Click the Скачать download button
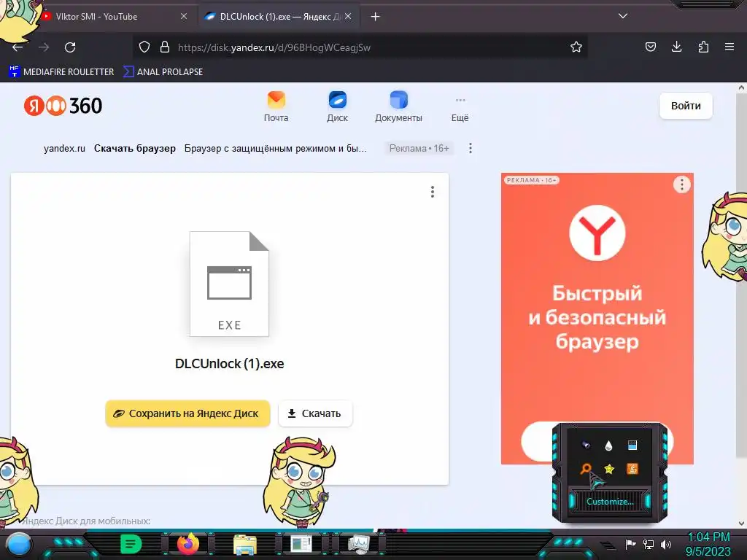 (x=315, y=413)
